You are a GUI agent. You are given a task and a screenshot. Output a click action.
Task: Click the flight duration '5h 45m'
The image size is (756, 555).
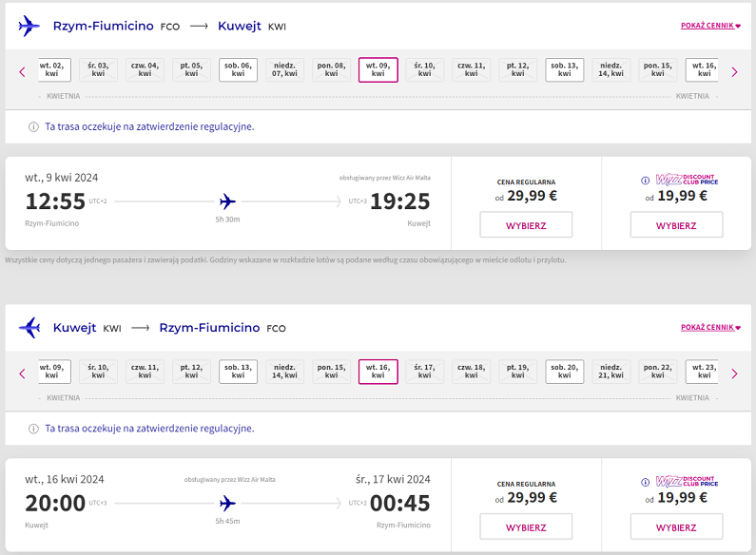tap(227, 521)
